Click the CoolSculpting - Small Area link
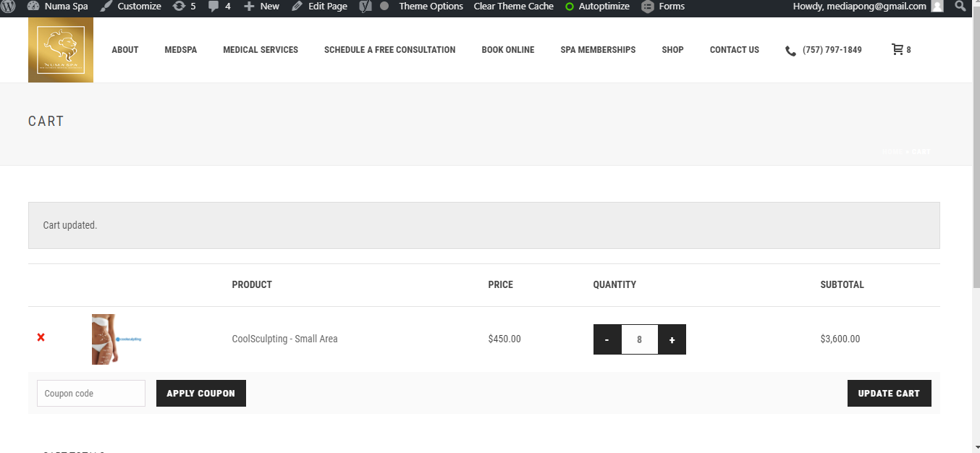The height and width of the screenshot is (453, 980). point(284,339)
